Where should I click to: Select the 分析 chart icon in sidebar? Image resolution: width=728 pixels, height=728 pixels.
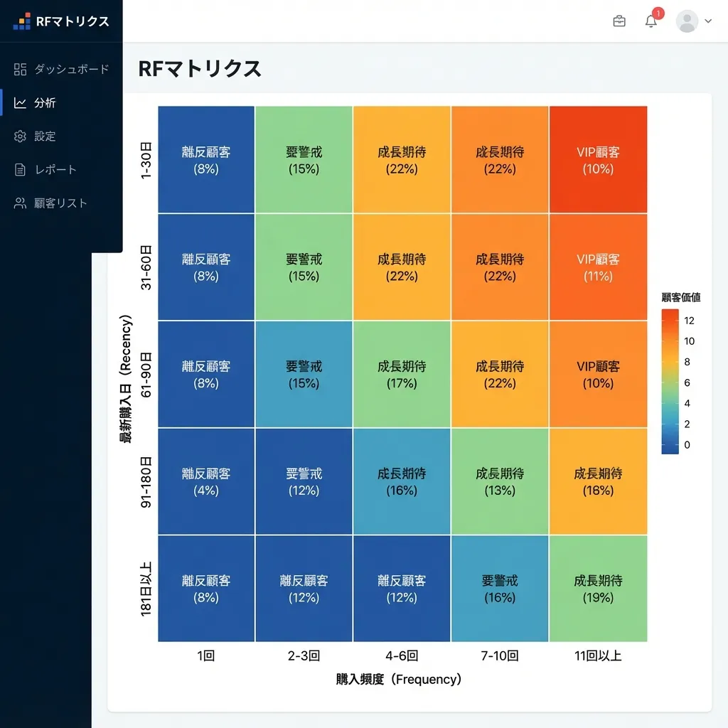[x=21, y=102]
